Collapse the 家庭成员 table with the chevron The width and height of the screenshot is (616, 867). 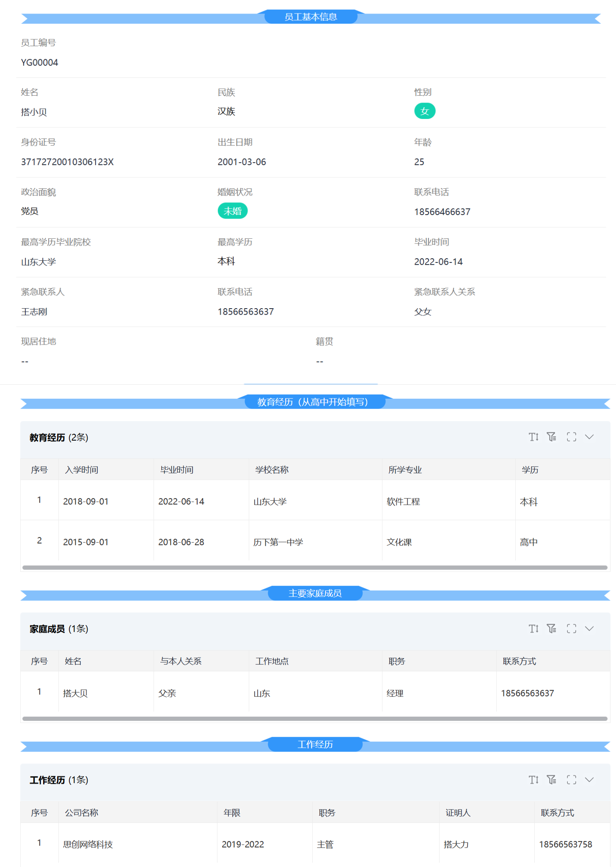click(589, 629)
